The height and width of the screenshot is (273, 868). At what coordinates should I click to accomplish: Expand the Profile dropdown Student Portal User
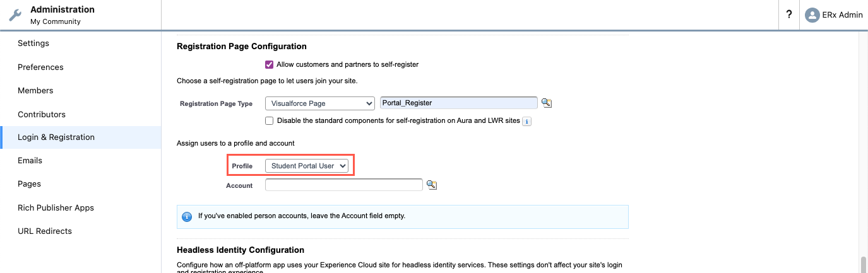(306, 166)
